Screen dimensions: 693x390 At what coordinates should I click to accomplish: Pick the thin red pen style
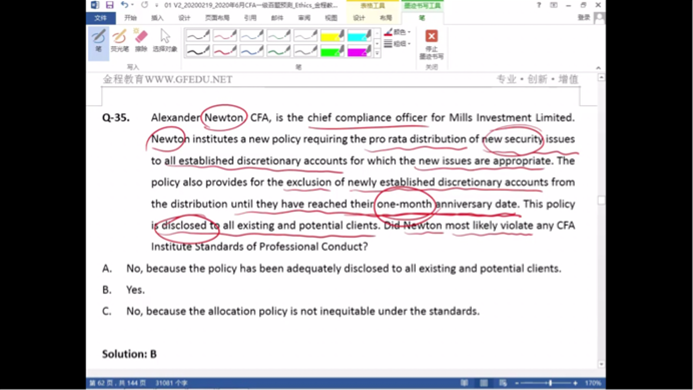tap(225, 35)
